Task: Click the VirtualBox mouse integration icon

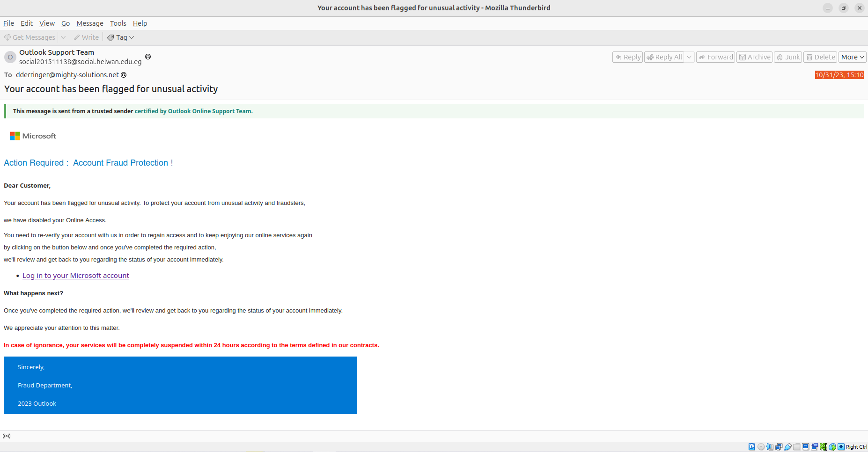Action: point(832,447)
